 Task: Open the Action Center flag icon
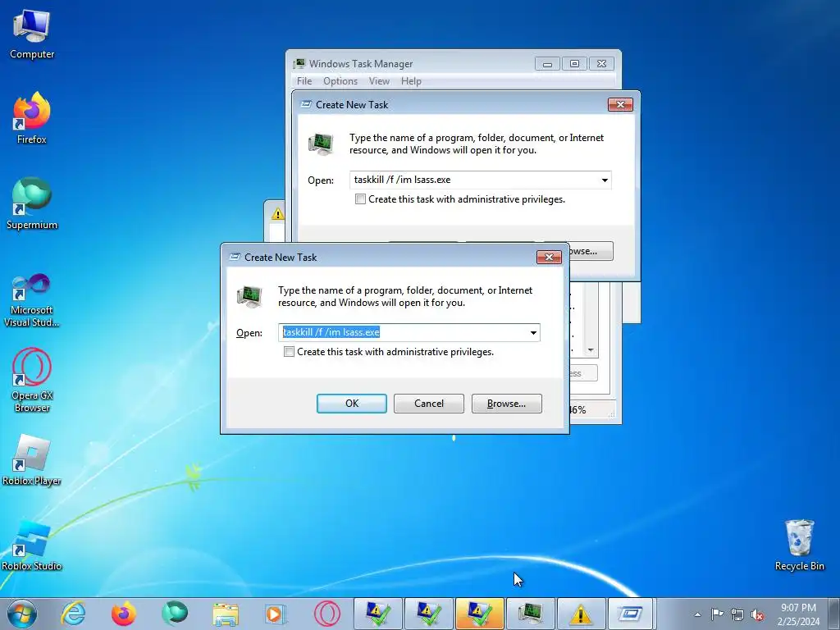pos(717,614)
